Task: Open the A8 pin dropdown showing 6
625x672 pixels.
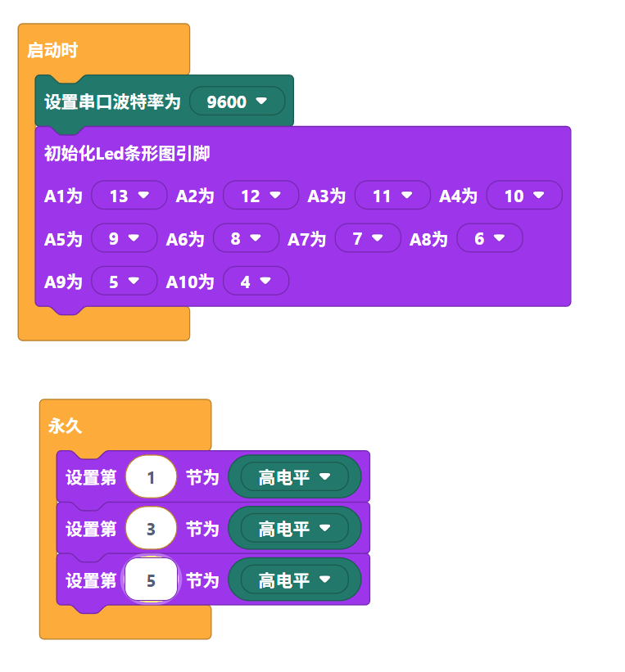Action: tap(489, 239)
